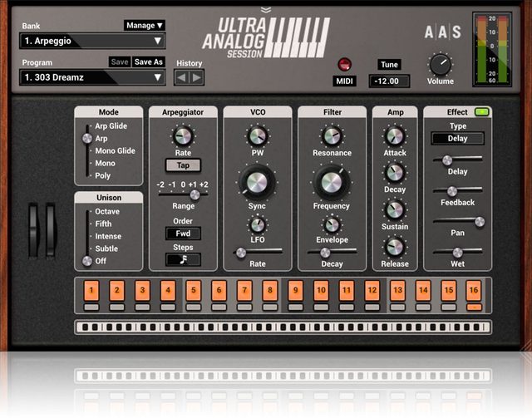Screen dimensions: 532x418
Task: Click the Amp Attack knob
Action: [x=395, y=136]
